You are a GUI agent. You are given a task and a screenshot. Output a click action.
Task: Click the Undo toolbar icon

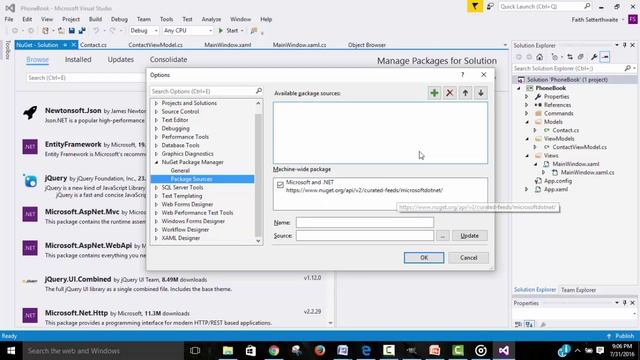[x=96, y=31]
